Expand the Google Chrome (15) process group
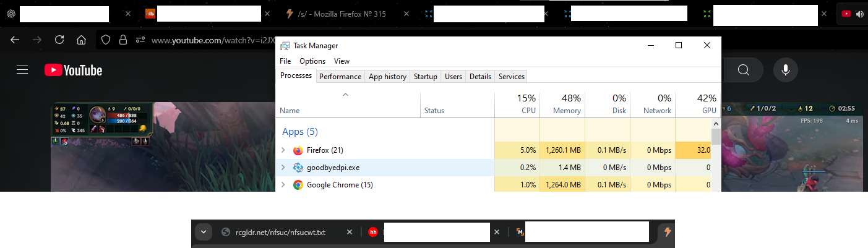868x248 pixels. (283, 185)
